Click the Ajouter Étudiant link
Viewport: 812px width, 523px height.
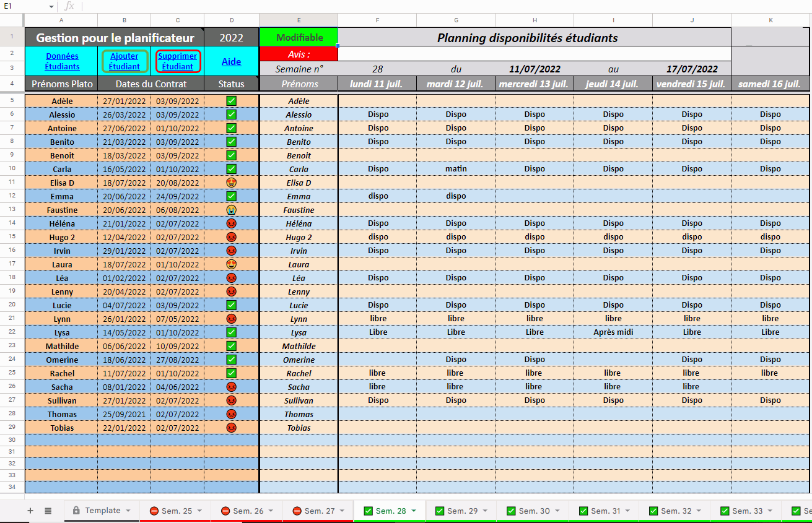tap(124, 61)
